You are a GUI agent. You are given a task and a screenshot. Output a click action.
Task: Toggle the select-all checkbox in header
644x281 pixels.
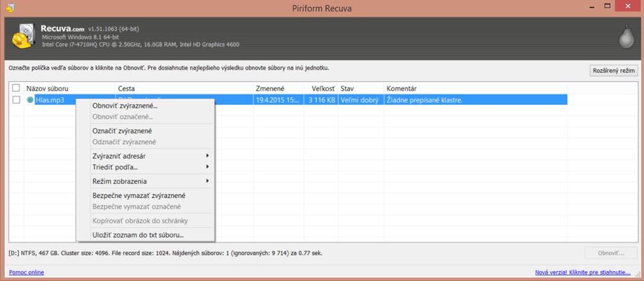(x=16, y=88)
